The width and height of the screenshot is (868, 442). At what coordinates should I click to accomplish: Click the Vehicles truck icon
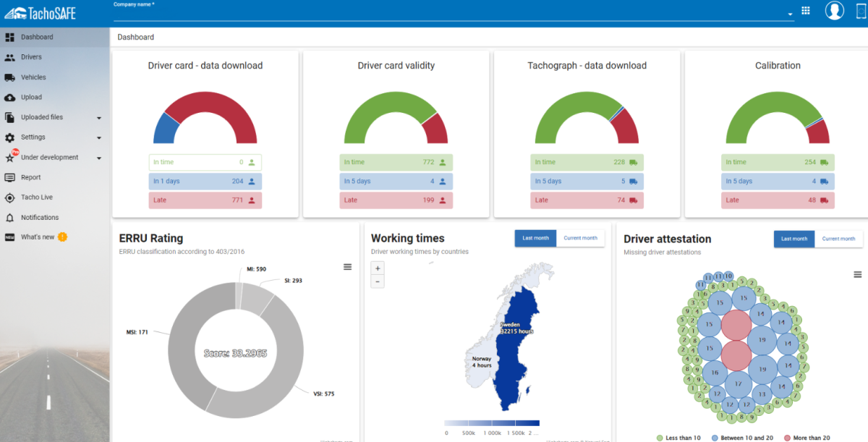coord(9,77)
